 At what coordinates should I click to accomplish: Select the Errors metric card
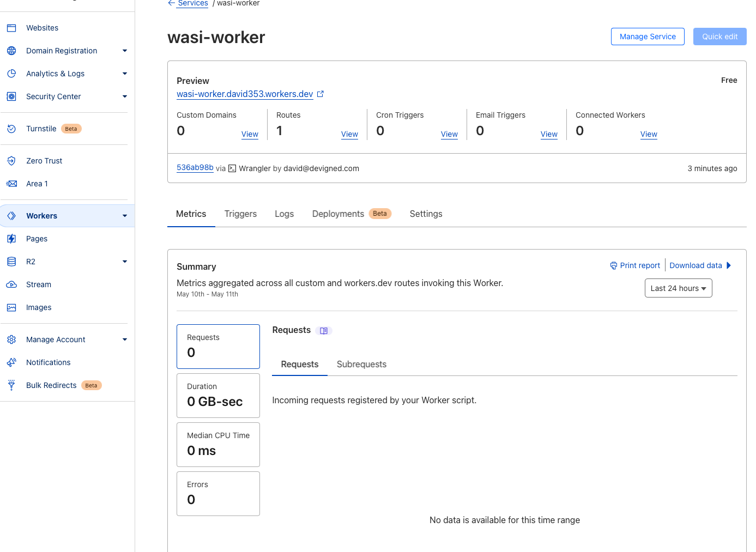218,494
